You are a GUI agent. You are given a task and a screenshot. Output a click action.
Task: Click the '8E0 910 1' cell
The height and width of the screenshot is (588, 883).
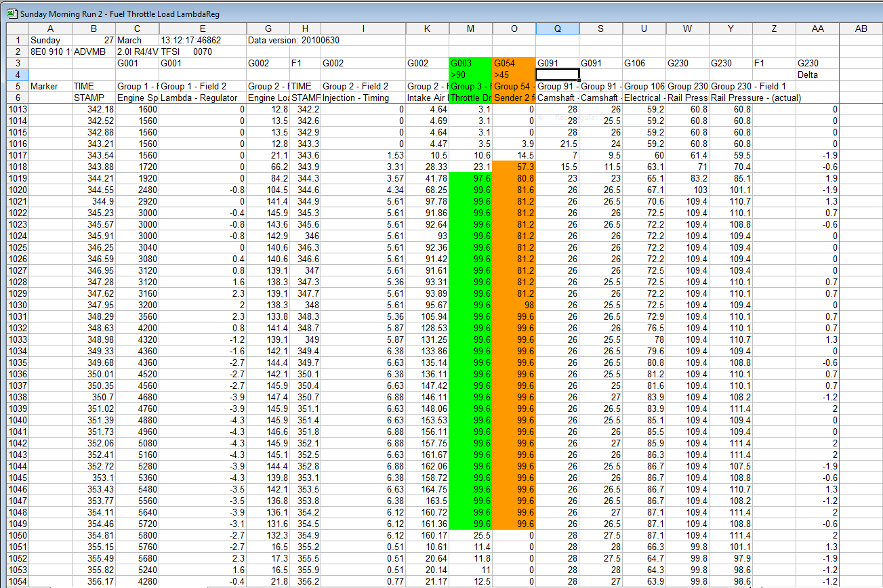click(50, 51)
